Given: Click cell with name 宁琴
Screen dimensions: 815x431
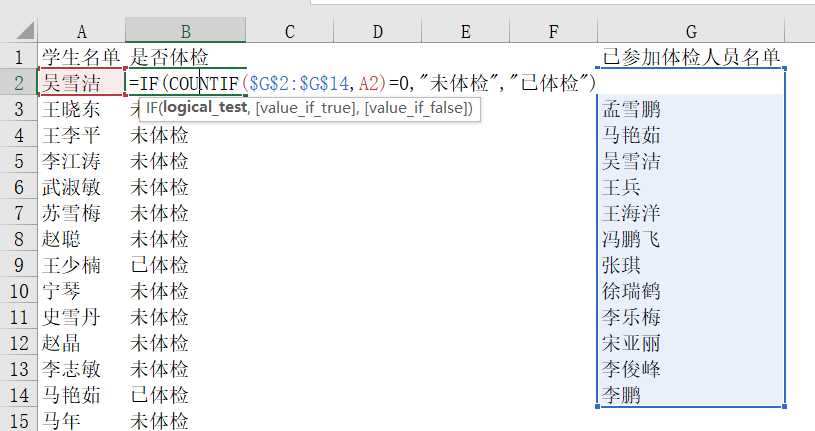Looking at the screenshot, I should (81, 291).
